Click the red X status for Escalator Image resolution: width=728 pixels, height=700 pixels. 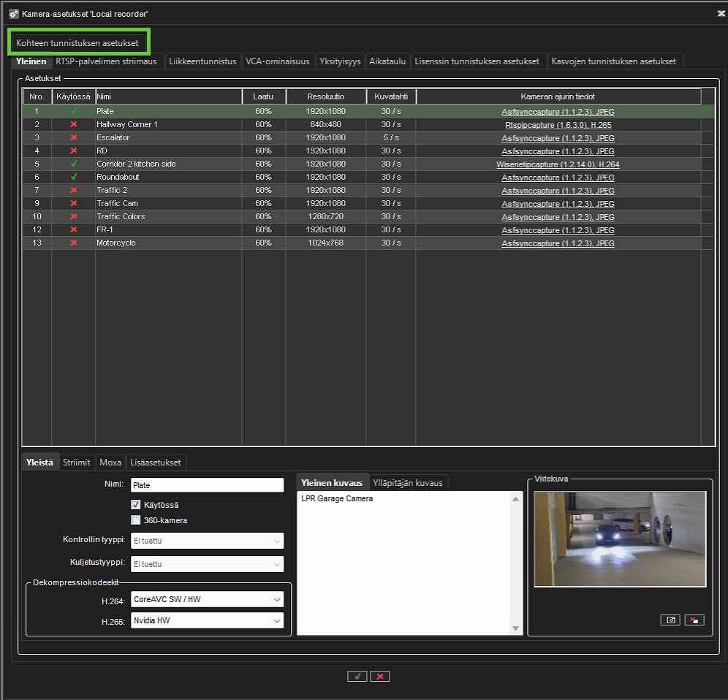coord(73,137)
